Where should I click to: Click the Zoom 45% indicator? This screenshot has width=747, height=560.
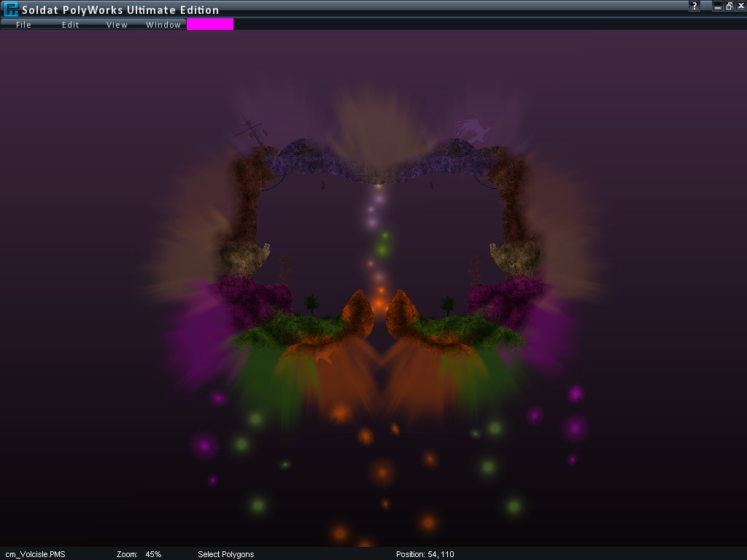[139, 554]
